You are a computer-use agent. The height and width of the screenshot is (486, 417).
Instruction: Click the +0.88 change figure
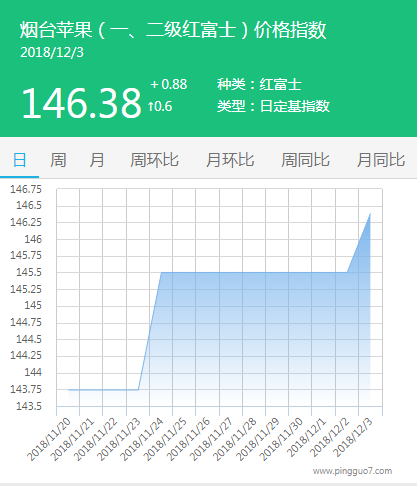[x=169, y=84]
